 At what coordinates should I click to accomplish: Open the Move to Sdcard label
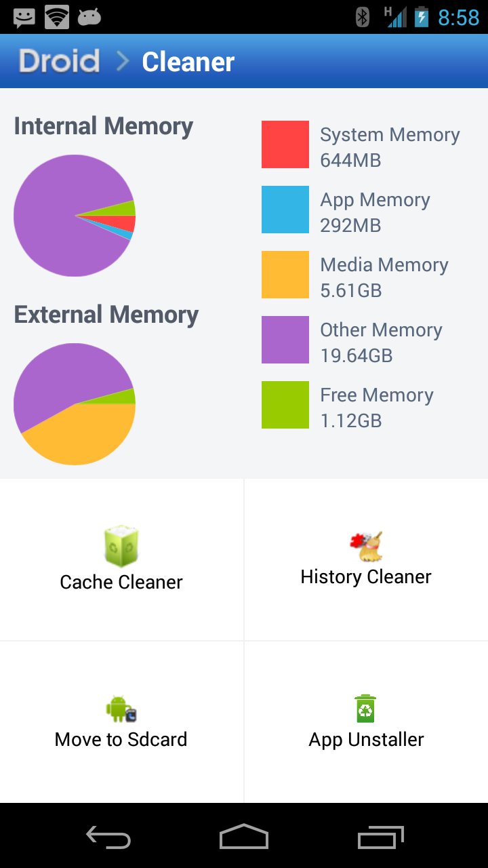point(121,739)
